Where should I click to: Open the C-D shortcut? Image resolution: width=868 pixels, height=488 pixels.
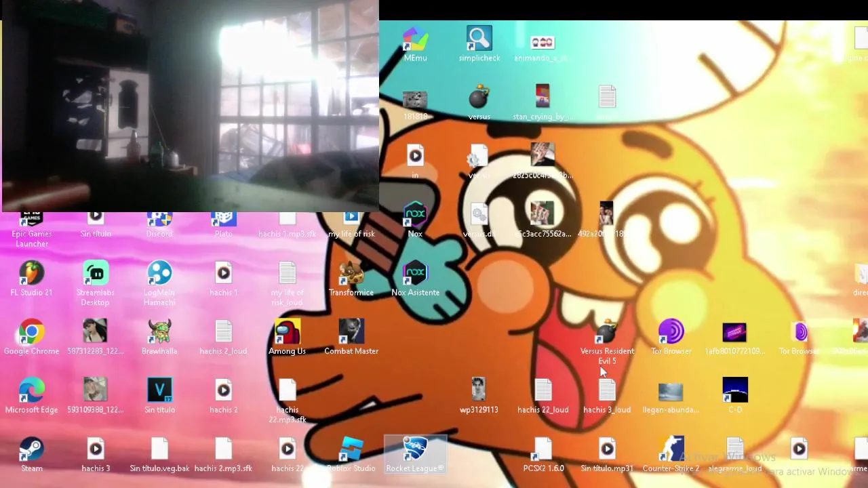[x=734, y=396]
